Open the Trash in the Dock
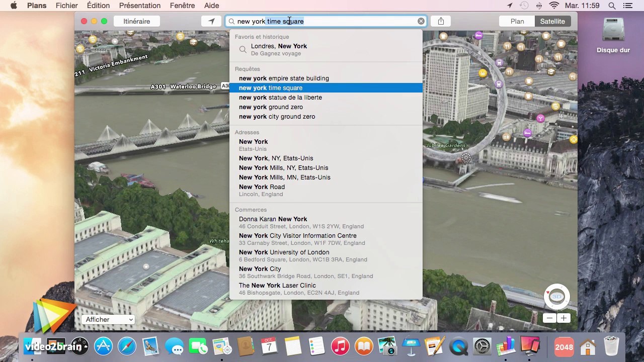 (x=611, y=346)
